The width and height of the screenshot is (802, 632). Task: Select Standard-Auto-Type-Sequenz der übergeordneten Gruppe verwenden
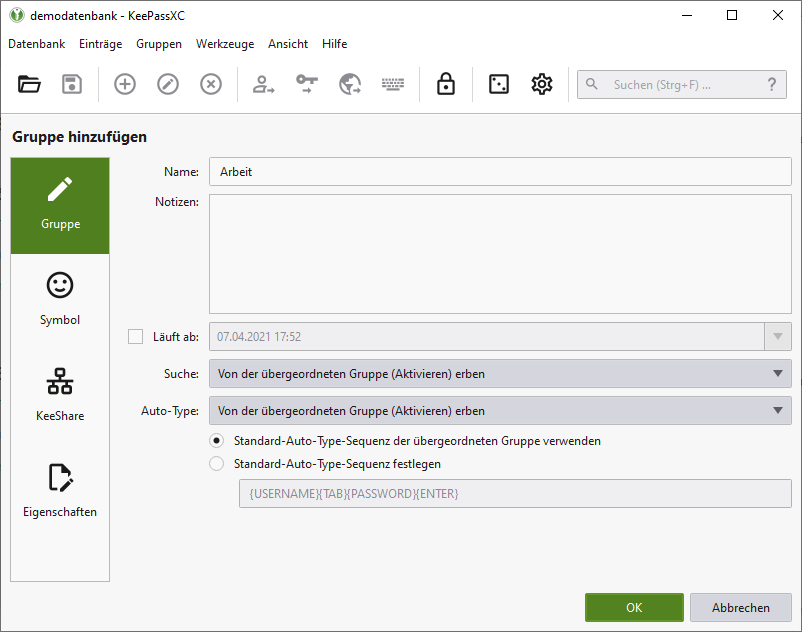[217, 441]
